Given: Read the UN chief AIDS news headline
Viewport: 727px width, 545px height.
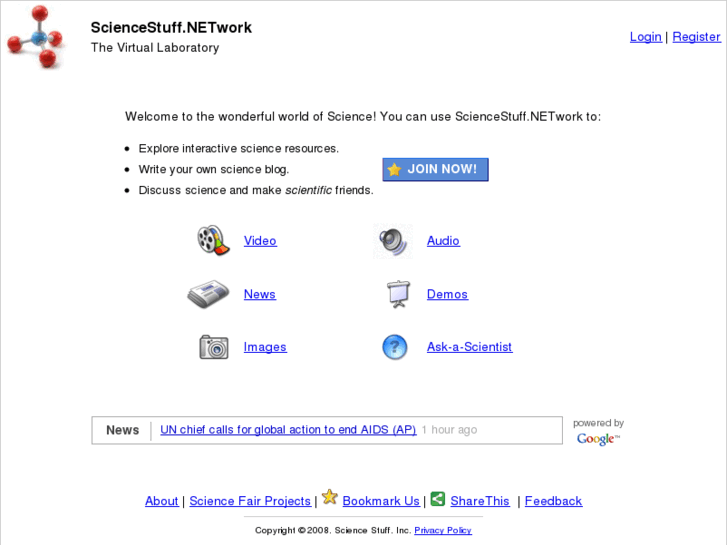Looking at the screenshot, I should (288, 430).
